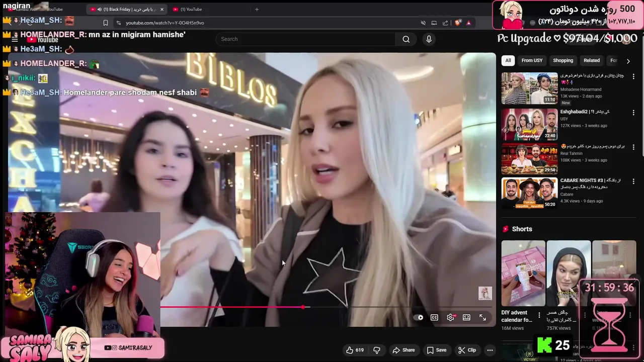The width and height of the screenshot is (644, 362).
Task: Select the All filter chip
Action: click(508, 60)
